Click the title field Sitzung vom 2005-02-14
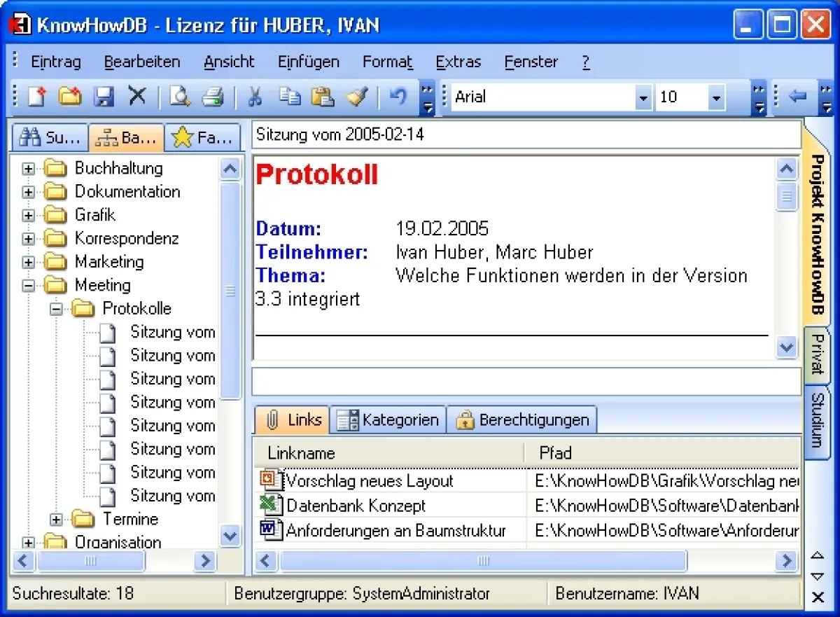 coord(525,134)
